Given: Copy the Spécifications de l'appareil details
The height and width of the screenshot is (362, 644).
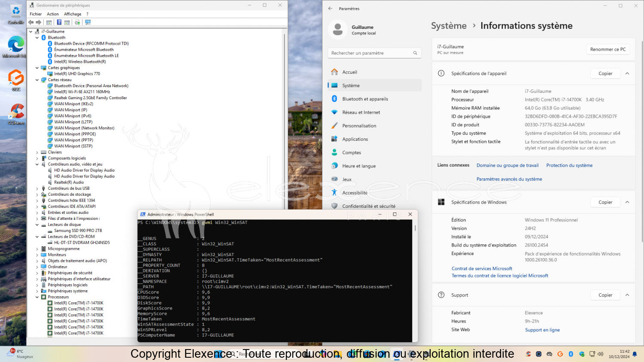Looking at the screenshot, I should click(605, 73).
